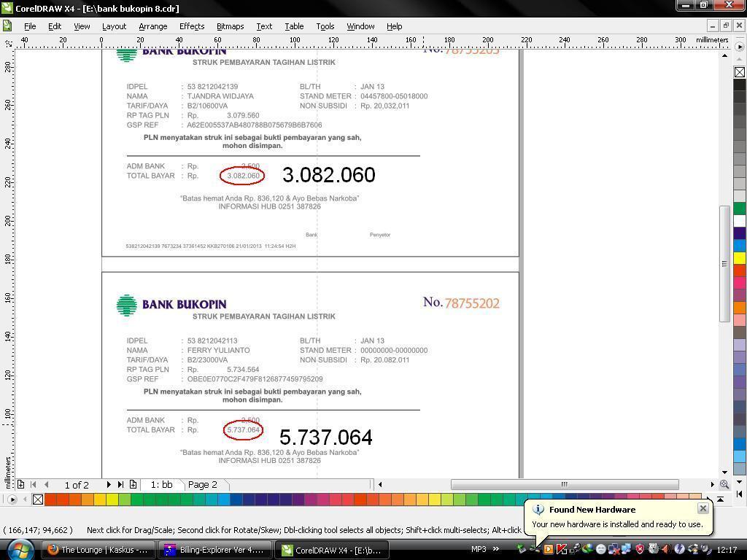Pick the black swatch in vertical palette
Viewport: 747px width, 560px height.
click(x=740, y=85)
